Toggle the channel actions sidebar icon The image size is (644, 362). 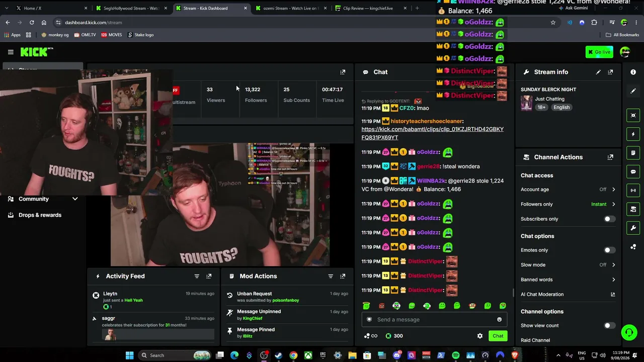[x=633, y=209]
